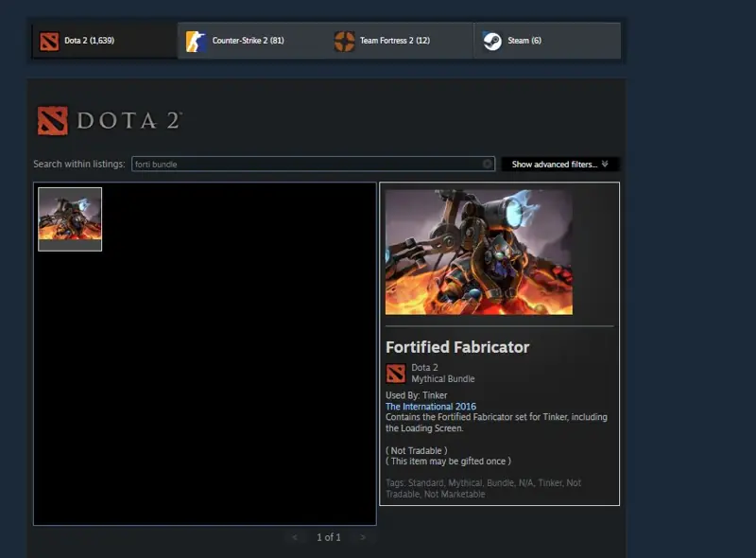Click 'This item may be gifted once' text
756x558 pixels.
click(x=448, y=462)
